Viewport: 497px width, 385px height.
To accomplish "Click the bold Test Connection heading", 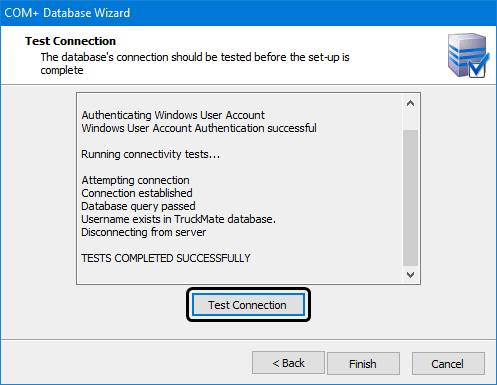I will 70,41.
